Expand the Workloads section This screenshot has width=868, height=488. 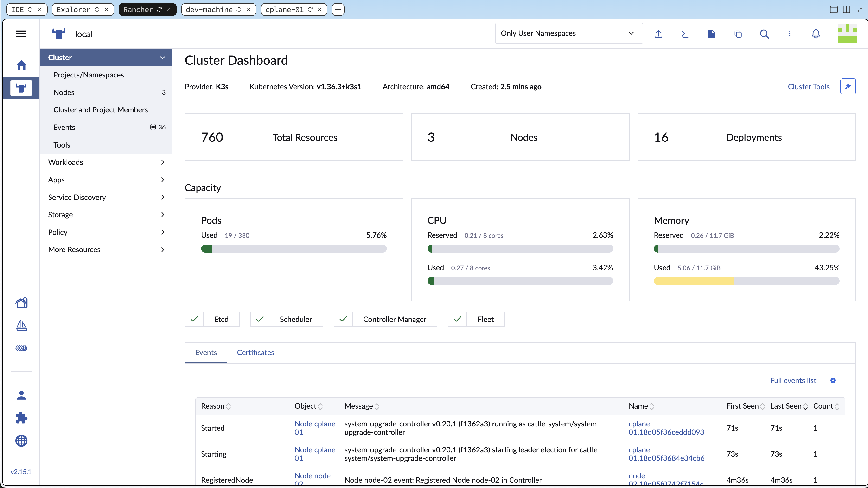tap(105, 162)
